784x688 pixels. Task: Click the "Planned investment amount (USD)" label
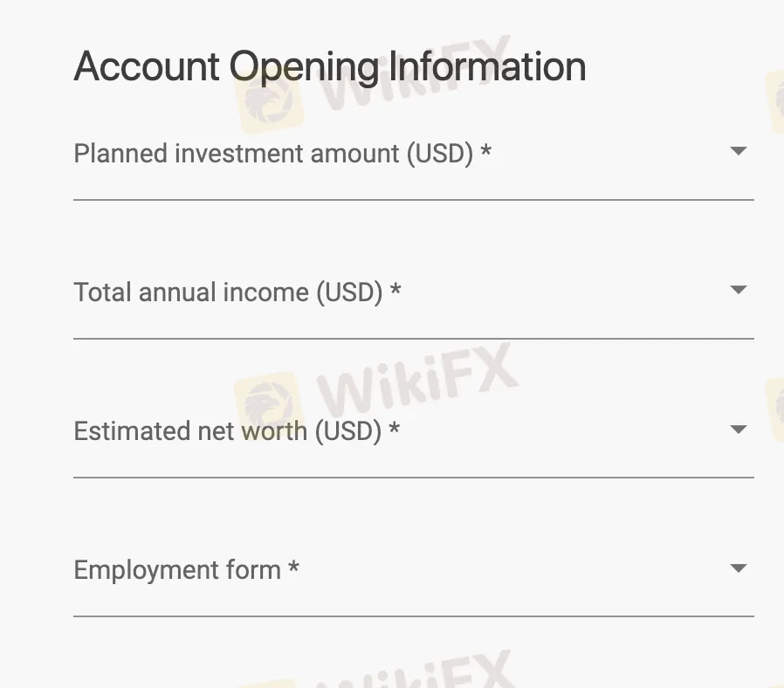tap(273, 154)
